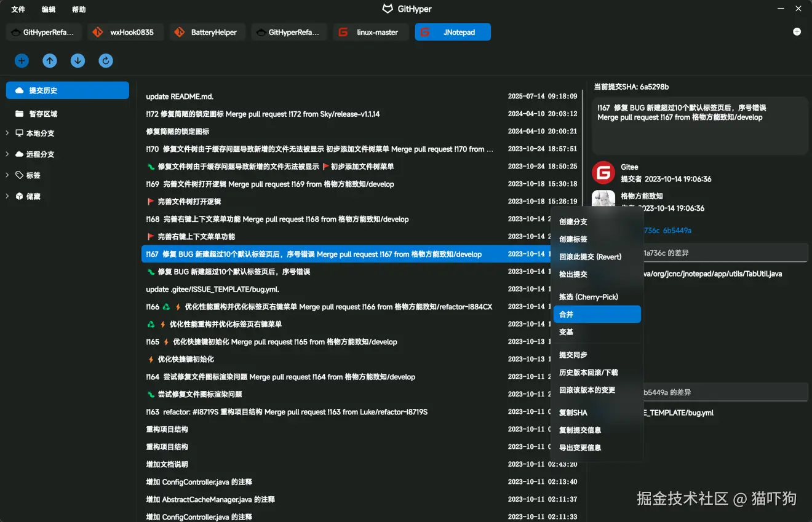This screenshot has width=812, height=522.
Task: Add a repository via the top-right plus icon
Action: (x=797, y=31)
